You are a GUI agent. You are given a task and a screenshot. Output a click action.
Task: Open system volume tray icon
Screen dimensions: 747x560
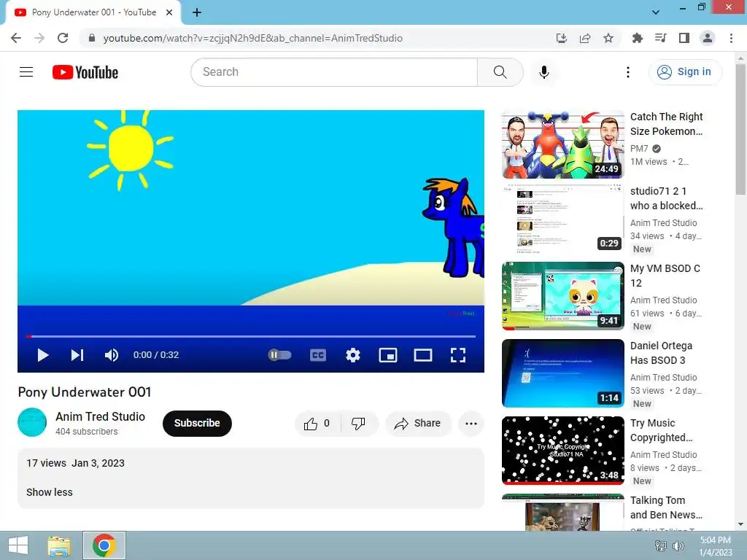pyautogui.click(x=678, y=546)
